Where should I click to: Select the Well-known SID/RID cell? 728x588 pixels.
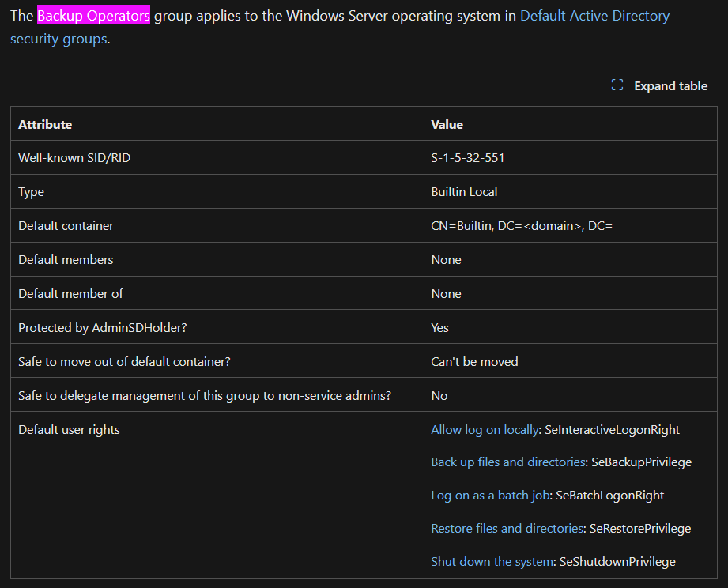click(74, 158)
